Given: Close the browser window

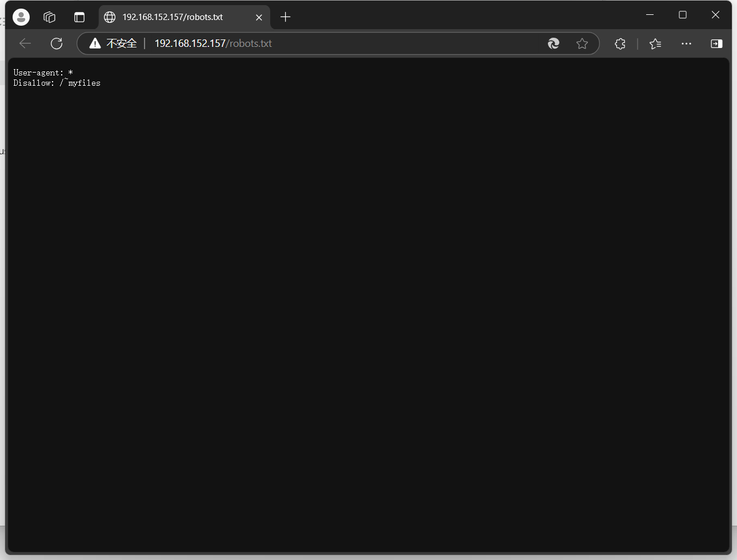Looking at the screenshot, I should click(715, 15).
